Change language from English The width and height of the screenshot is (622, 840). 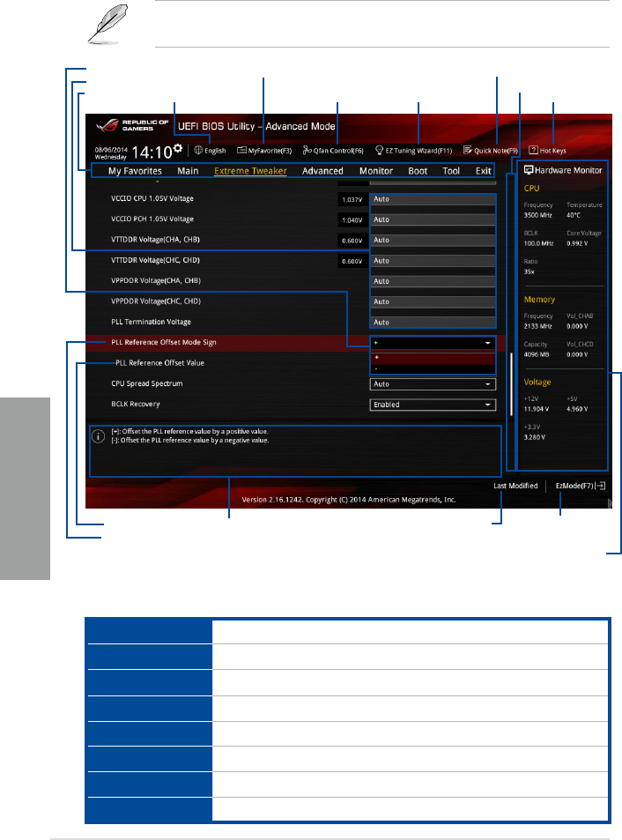pos(215,151)
